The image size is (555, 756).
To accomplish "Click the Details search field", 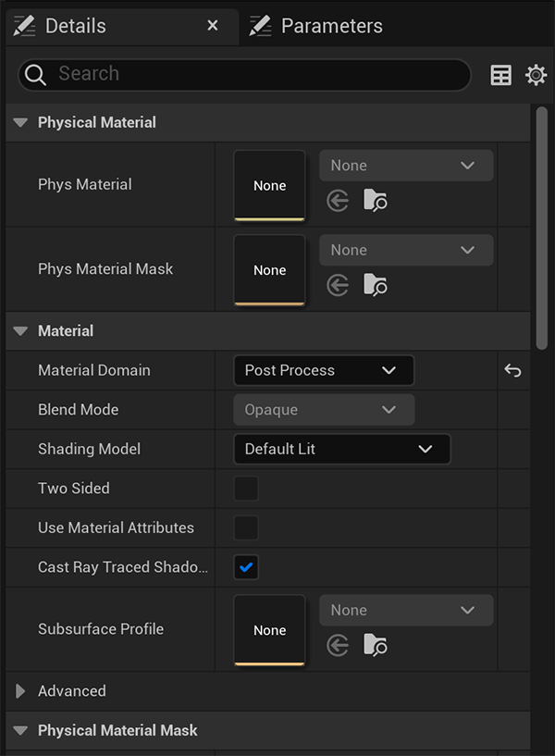I will coord(250,75).
